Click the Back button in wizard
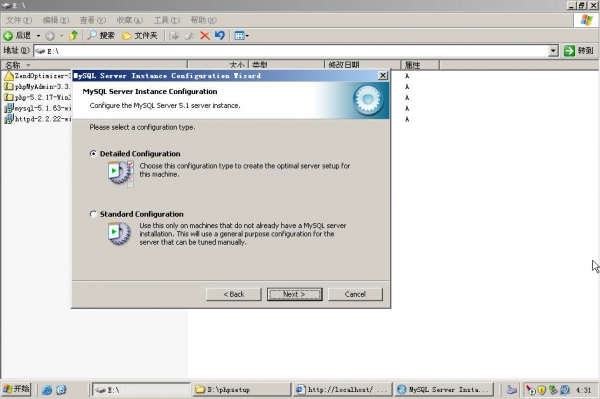Screen dimensions: 600x399 [233, 294]
